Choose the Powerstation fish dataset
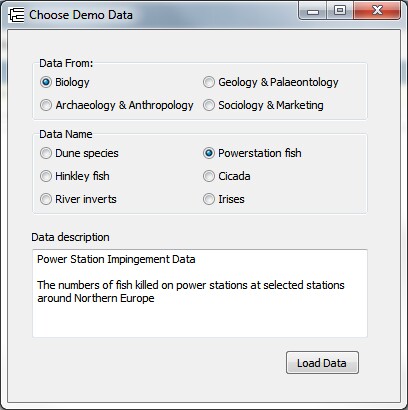The width and height of the screenshot is (408, 410). [252, 153]
